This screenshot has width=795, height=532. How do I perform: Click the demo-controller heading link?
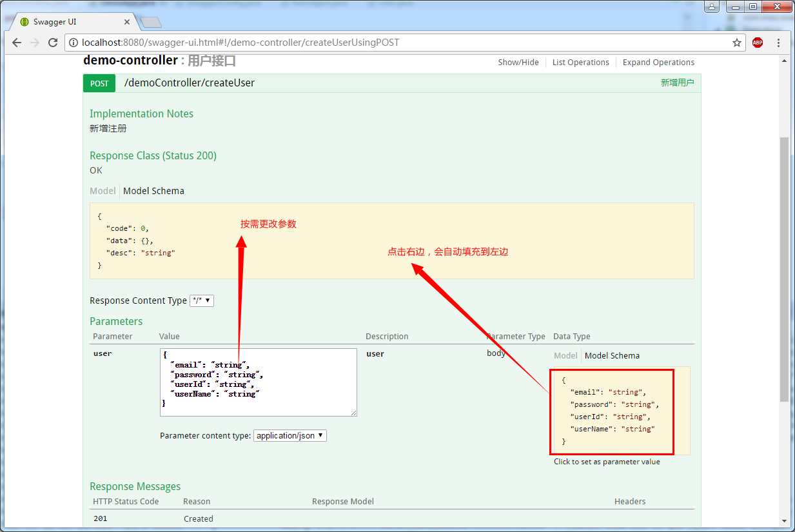tap(130, 60)
